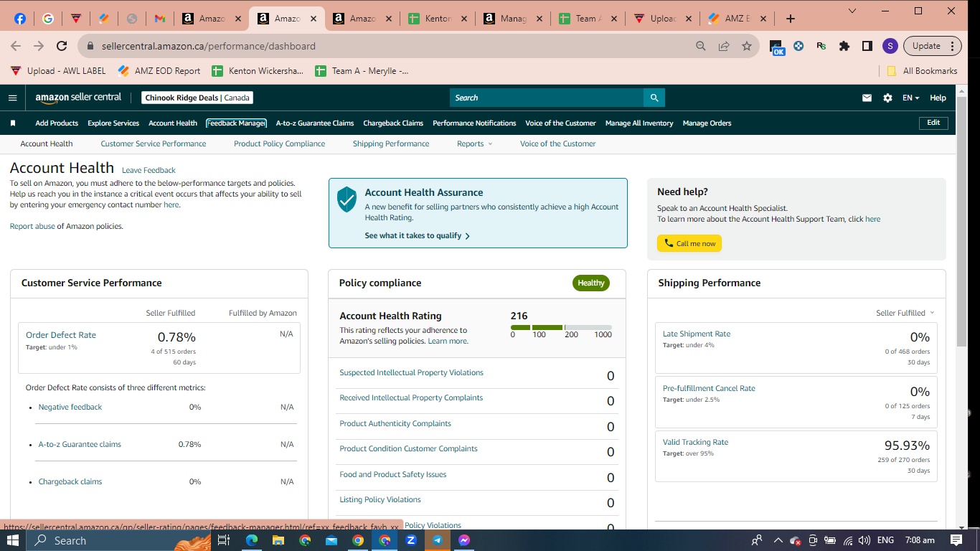
Task: Open the Late Shipment Rate metric
Action: [697, 334]
